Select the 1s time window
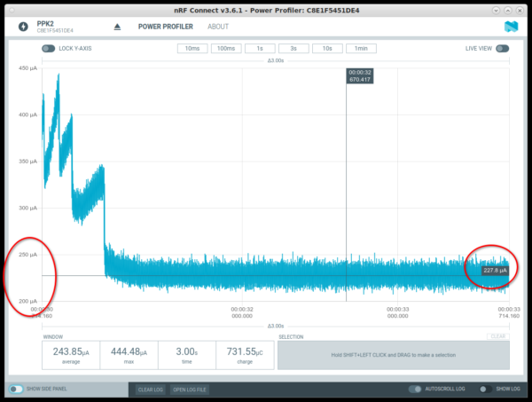Screen dimensions: 532x402 pyautogui.click(x=260, y=48)
